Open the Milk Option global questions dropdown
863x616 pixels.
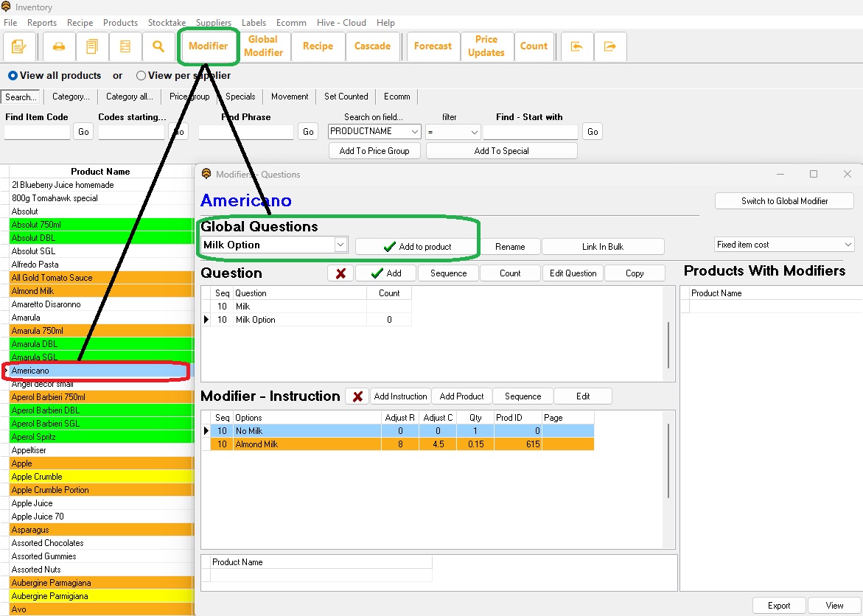[340, 244]
